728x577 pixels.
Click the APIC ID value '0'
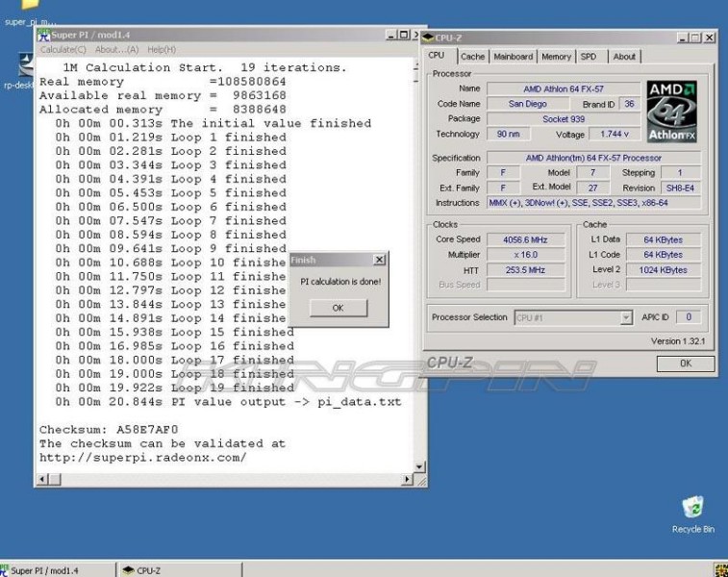(689, 317)
